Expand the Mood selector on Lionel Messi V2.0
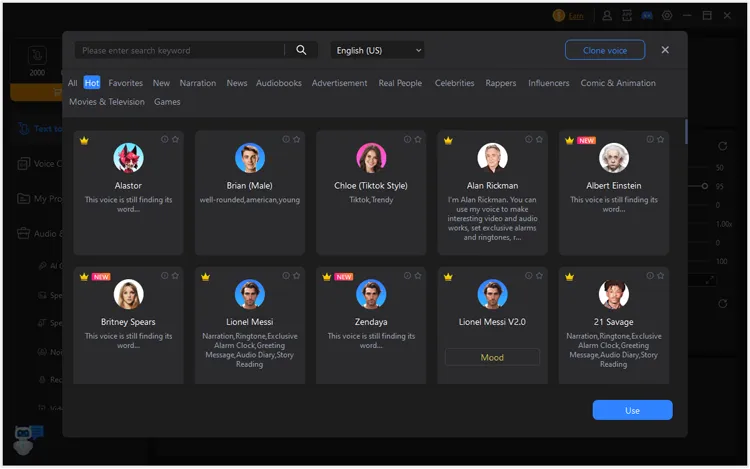The image size is (750, 469). click(x=492, y=357)
